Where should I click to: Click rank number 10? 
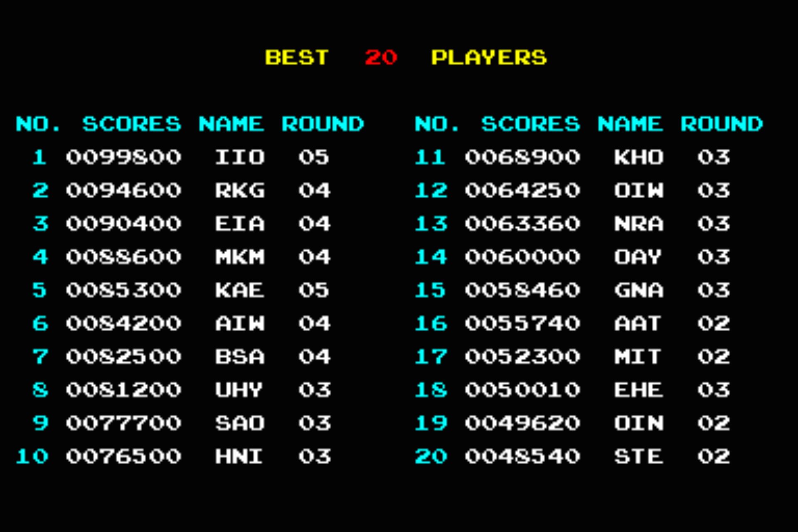[32, 456]
